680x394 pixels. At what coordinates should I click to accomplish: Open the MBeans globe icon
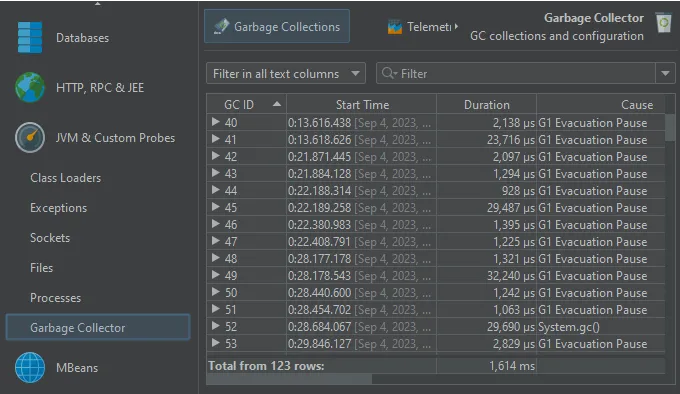point(30,368)
